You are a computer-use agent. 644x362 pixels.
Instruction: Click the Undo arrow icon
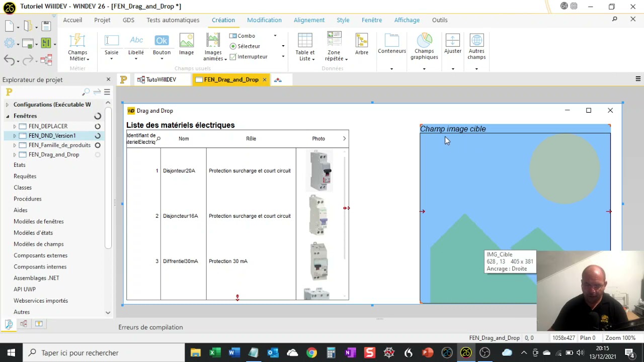click(9, 60)
